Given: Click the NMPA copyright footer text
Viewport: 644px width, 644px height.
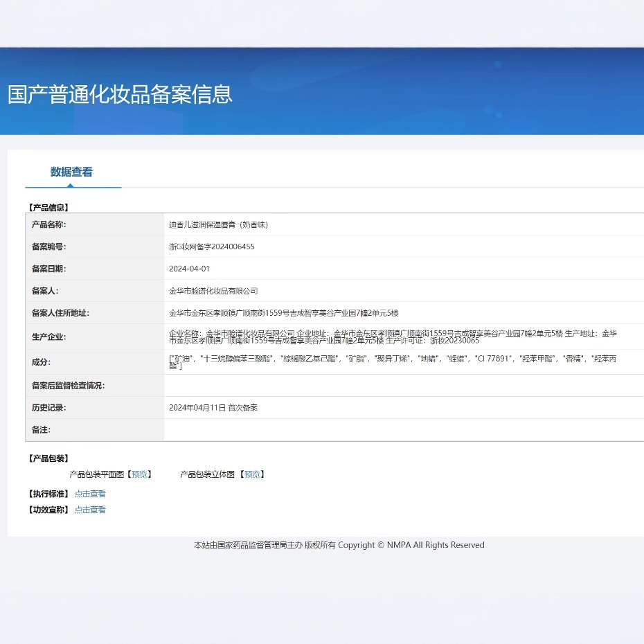Looking at the screenshot, I should [339, 545].
